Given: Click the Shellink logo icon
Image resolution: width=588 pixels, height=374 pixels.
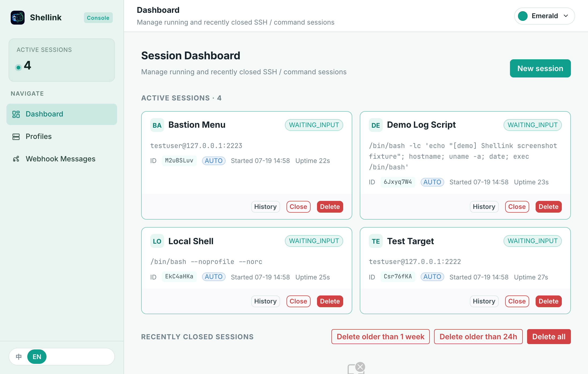Looking at the screenshot, I should [x=18, y=18].
